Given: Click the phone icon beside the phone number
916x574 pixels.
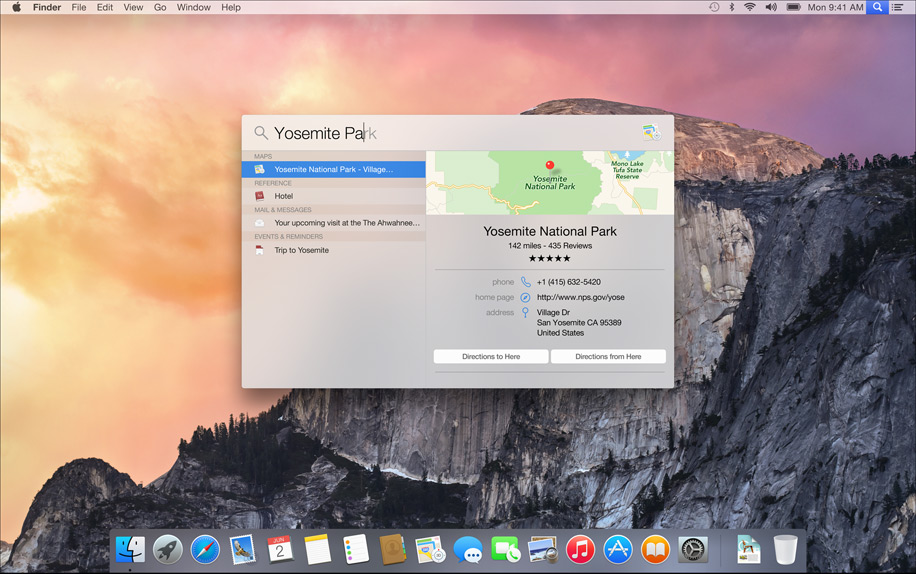Looking at the screenshot, I should click(525, 282).
